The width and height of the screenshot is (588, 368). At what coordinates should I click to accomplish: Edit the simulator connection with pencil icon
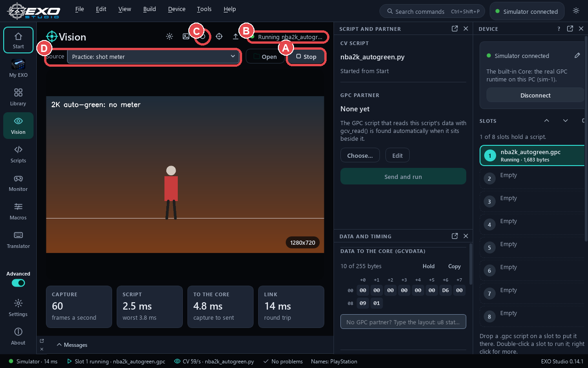coord(577,55)
